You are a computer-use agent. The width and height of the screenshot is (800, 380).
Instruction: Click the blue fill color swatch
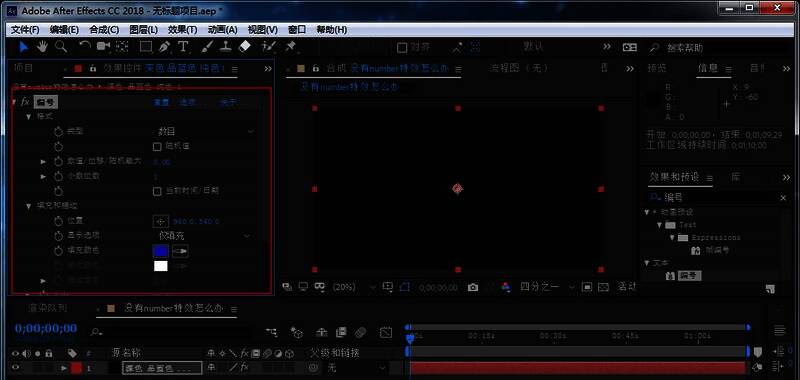pos(161,251)
